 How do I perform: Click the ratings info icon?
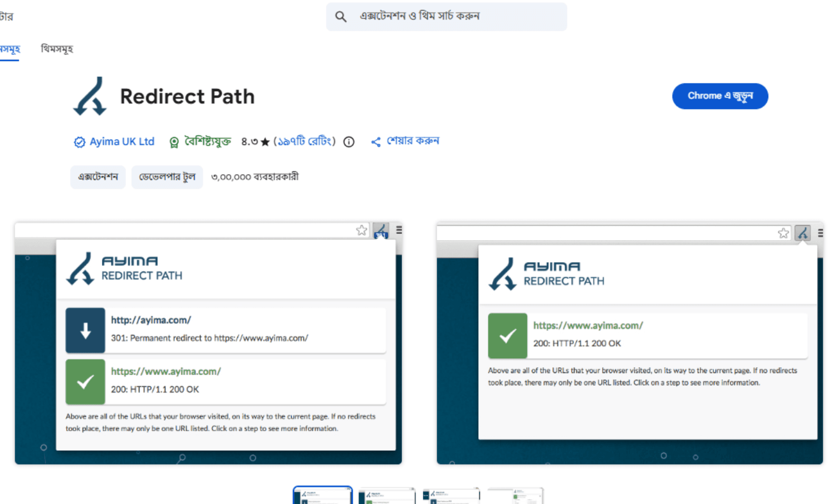(349, 142)
